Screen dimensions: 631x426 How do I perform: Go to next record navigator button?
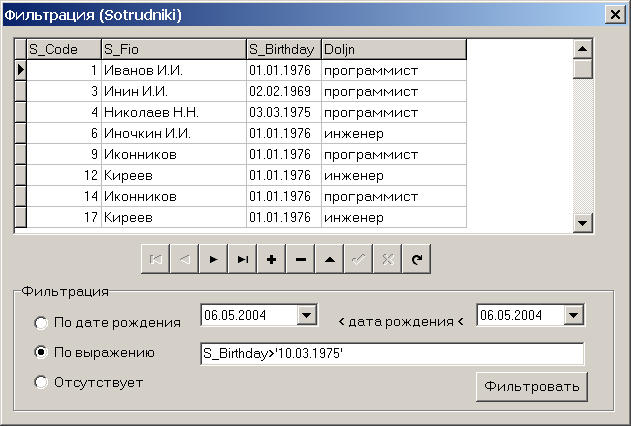(x=213, y=259)
